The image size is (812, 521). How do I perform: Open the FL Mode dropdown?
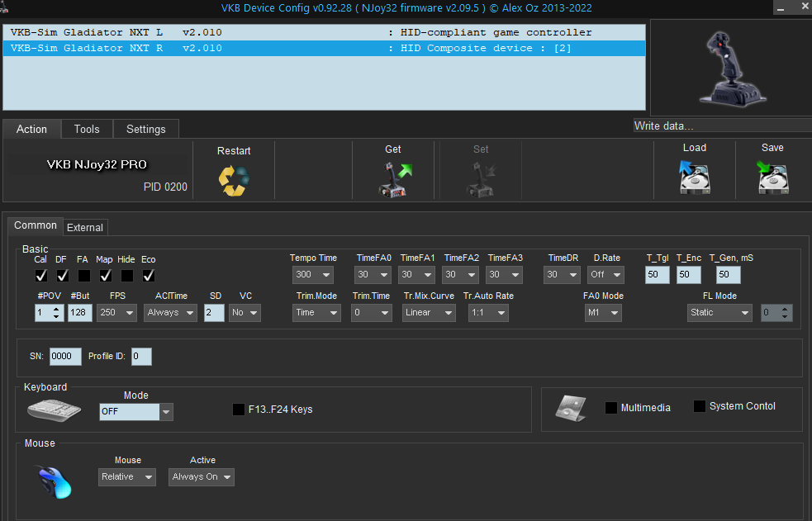719,312
